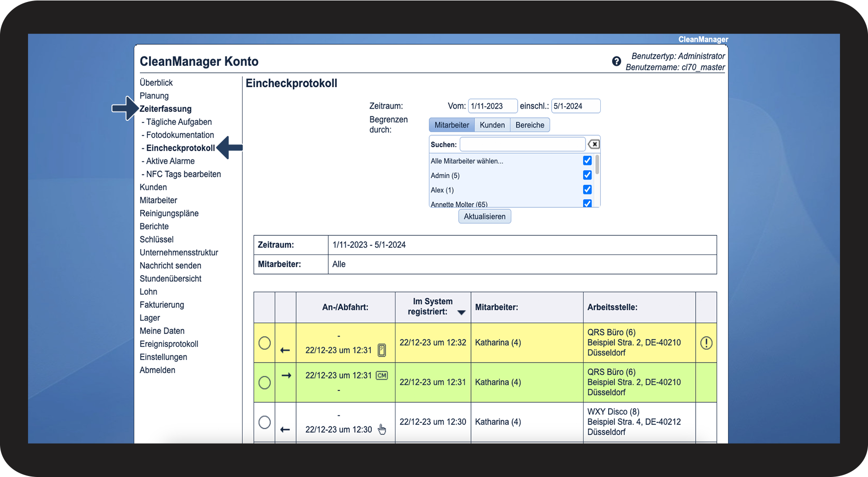Click the warning exclamation icon in the yellow row
The height and width of the screenshot is (477, 868).
(706, 343)
